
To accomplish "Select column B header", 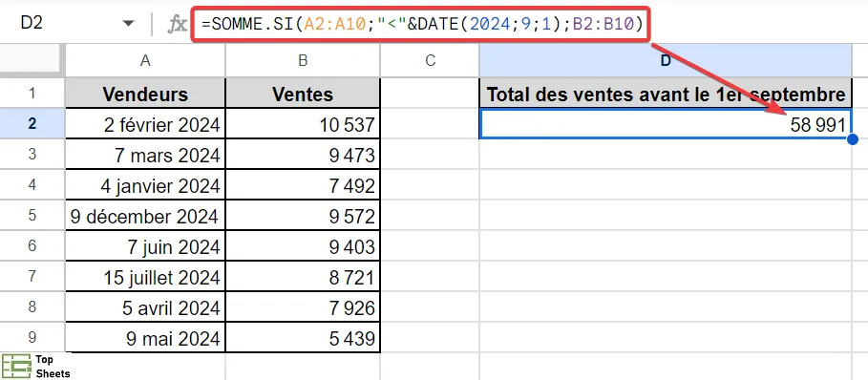I will 303,61.
